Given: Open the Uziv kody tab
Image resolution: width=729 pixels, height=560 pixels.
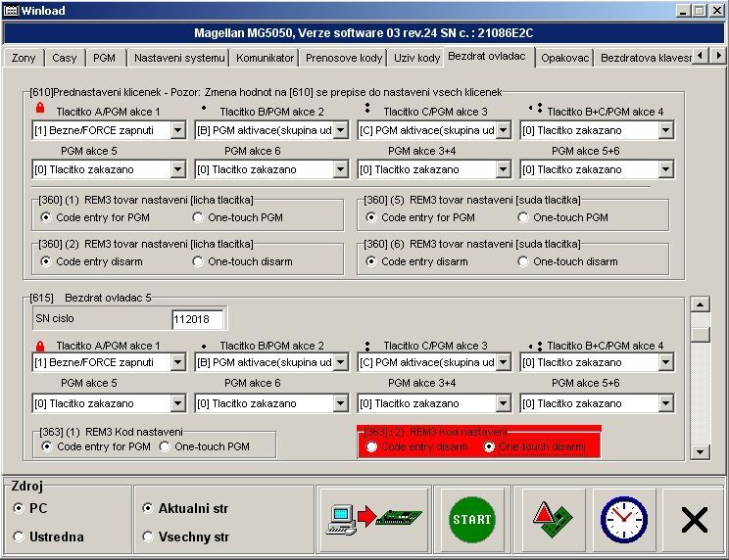Looking at the screenshot, I should (x=416, y=58).
